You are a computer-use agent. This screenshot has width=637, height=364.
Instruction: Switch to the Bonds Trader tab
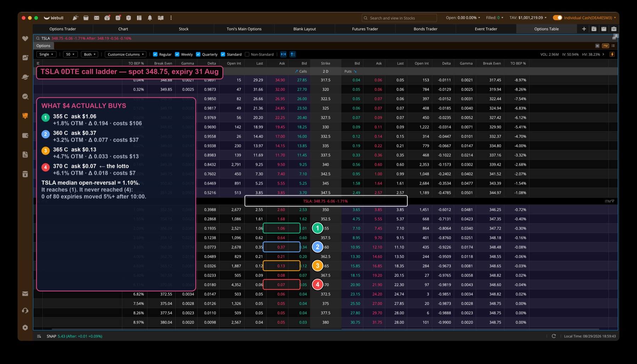coord(425,29)
